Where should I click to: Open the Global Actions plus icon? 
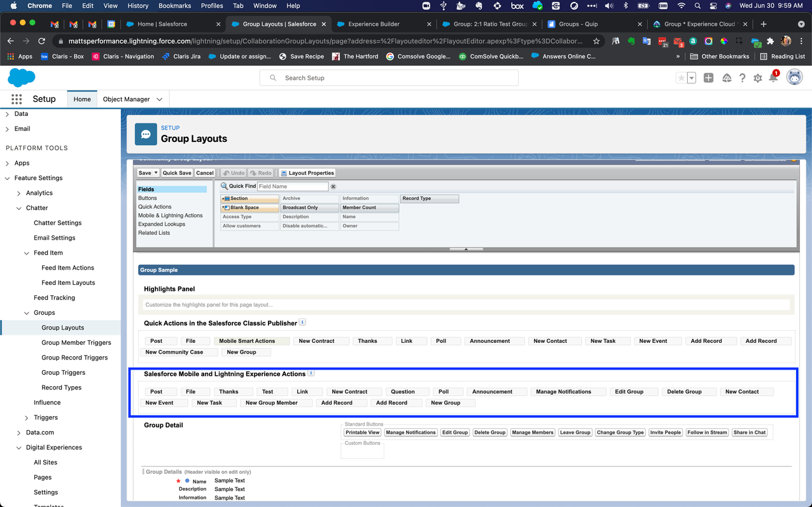click(708, 78)
